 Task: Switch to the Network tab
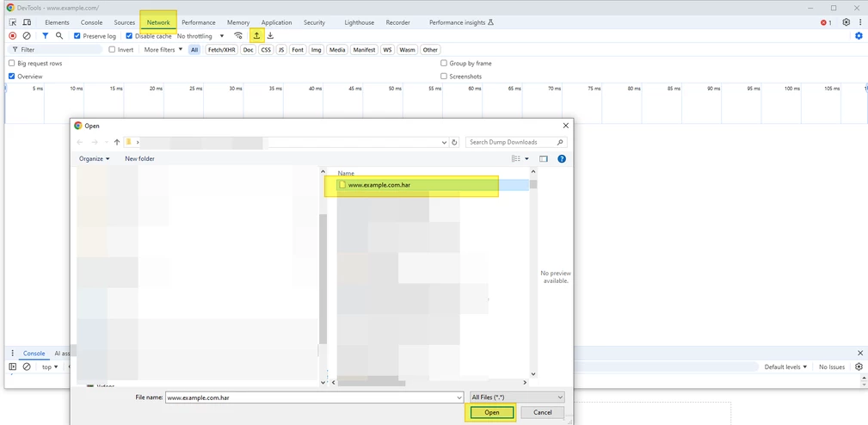pos(158,22)
